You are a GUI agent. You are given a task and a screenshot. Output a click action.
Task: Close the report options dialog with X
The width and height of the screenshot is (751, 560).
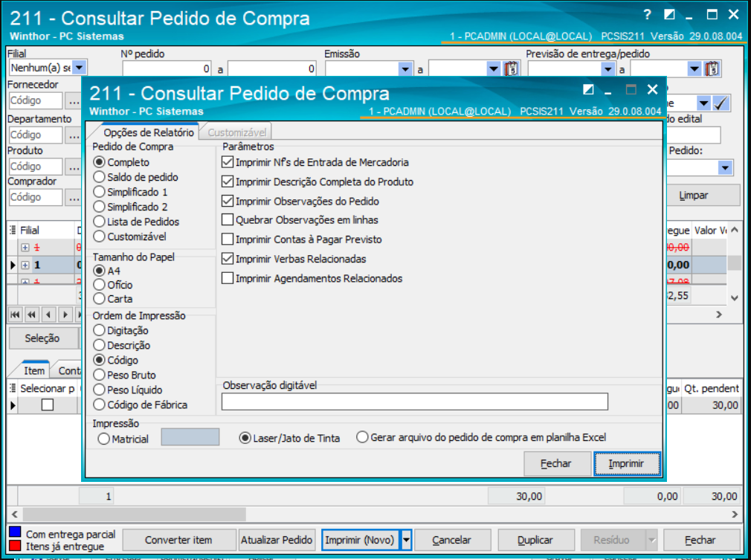tap(652, 89)
